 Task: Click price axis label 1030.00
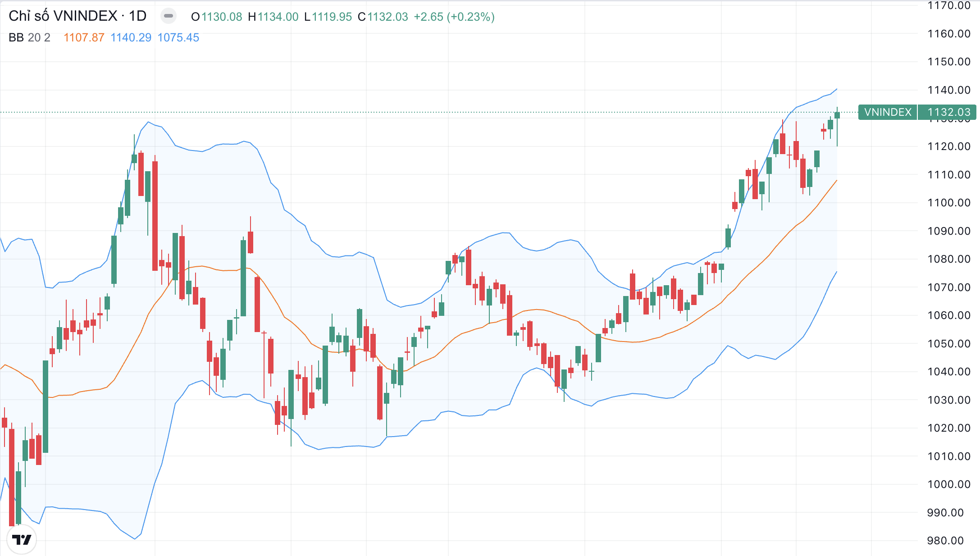(x=948, y=400)
